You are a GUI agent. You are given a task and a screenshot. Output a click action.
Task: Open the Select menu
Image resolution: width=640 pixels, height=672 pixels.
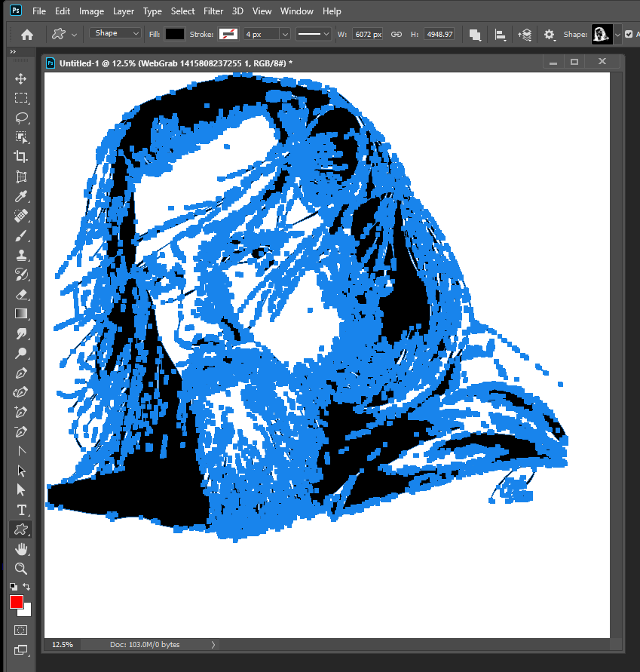point(182,11)
